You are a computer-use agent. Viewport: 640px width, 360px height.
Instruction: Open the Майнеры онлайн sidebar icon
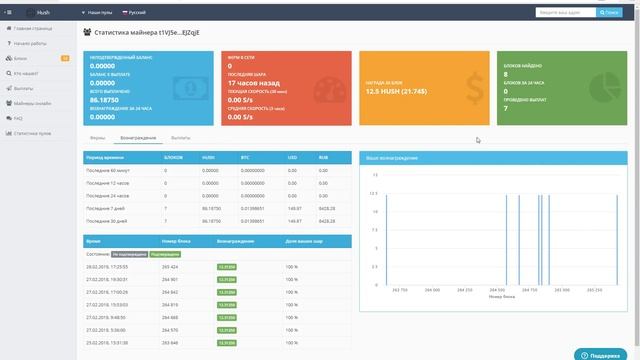(9, 103)
